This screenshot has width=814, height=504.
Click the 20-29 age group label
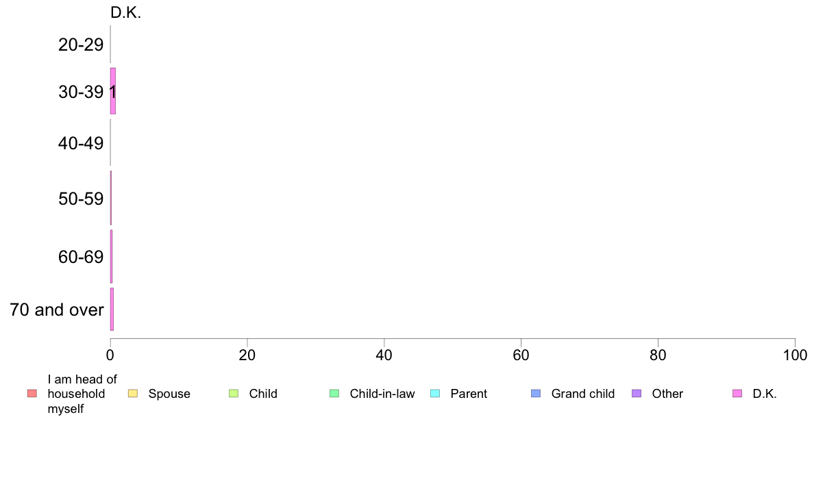pos(81,45)
